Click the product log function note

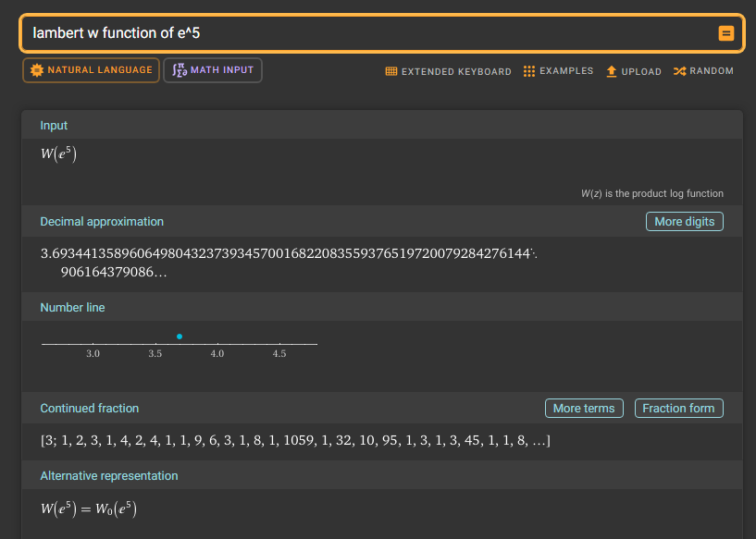(x=651, y=193)
